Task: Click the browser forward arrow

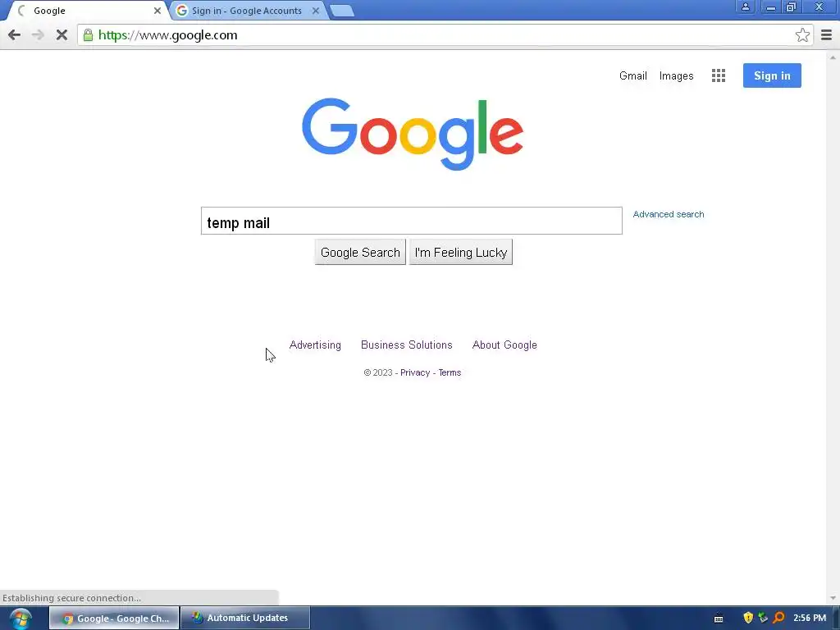Action: 38,35
